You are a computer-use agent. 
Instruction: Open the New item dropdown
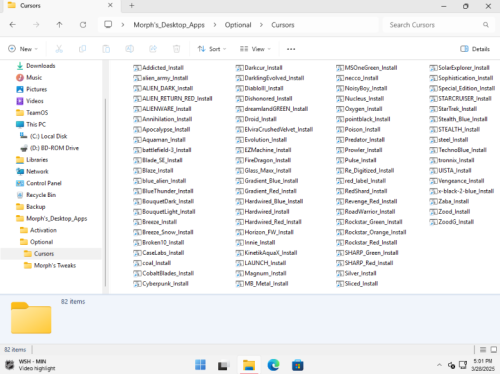click(x=23, y=49)
